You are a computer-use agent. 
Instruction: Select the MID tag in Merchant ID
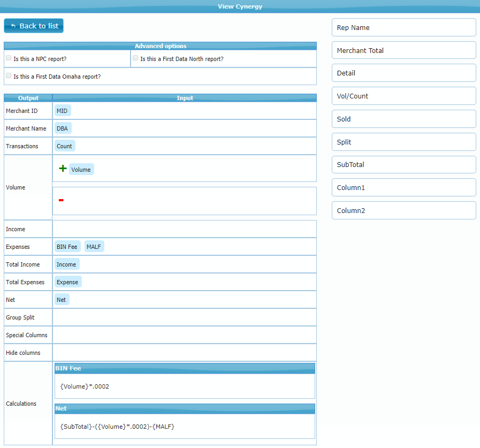click(x=62, y=110)
